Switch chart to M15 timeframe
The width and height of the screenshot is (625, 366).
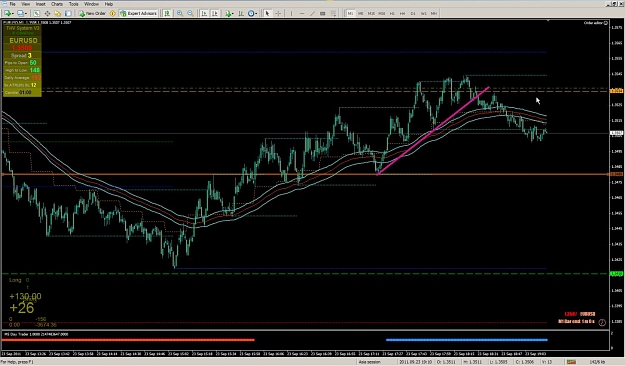click(371, 14)
